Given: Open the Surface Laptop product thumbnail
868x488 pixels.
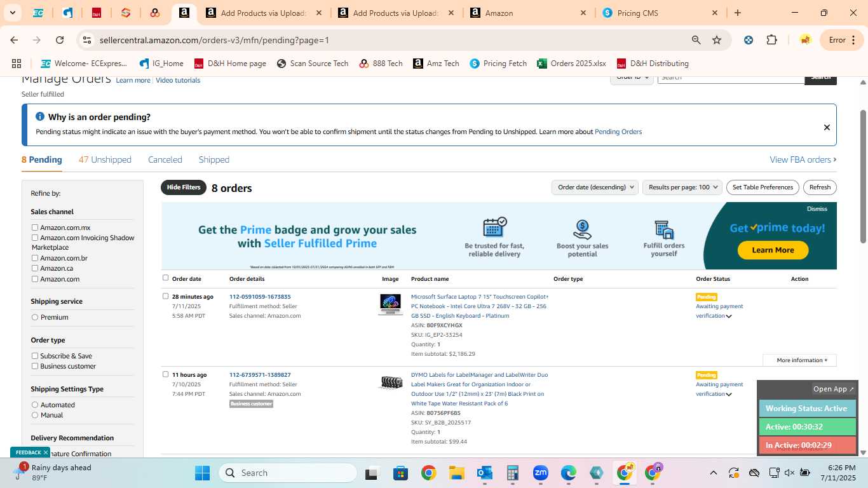Looking at the screenshot, I should pyautogui.click(x=390, y=304).
